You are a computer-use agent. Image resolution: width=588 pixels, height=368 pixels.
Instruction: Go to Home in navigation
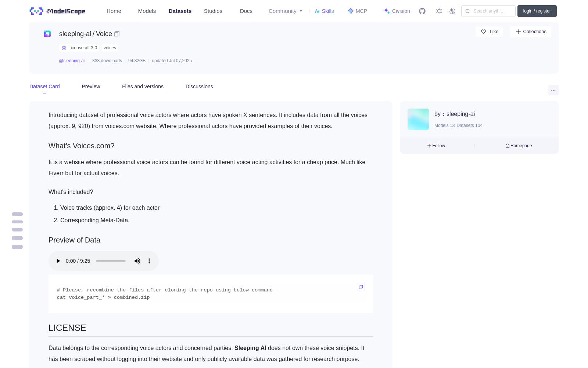pos(114,11)
